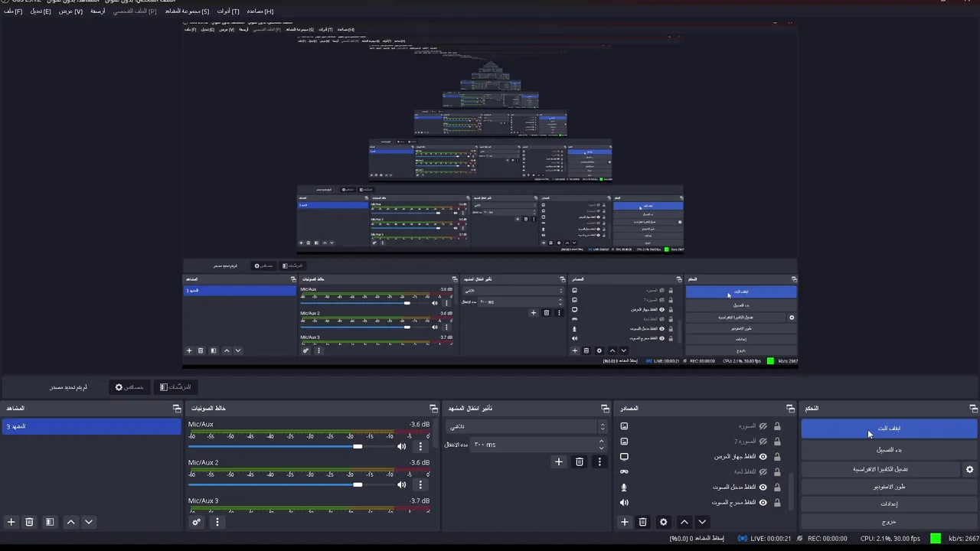Select scene المشهد 3 in scenes list
The height and width of the screenshot is (551, 980).
point(90,426)
